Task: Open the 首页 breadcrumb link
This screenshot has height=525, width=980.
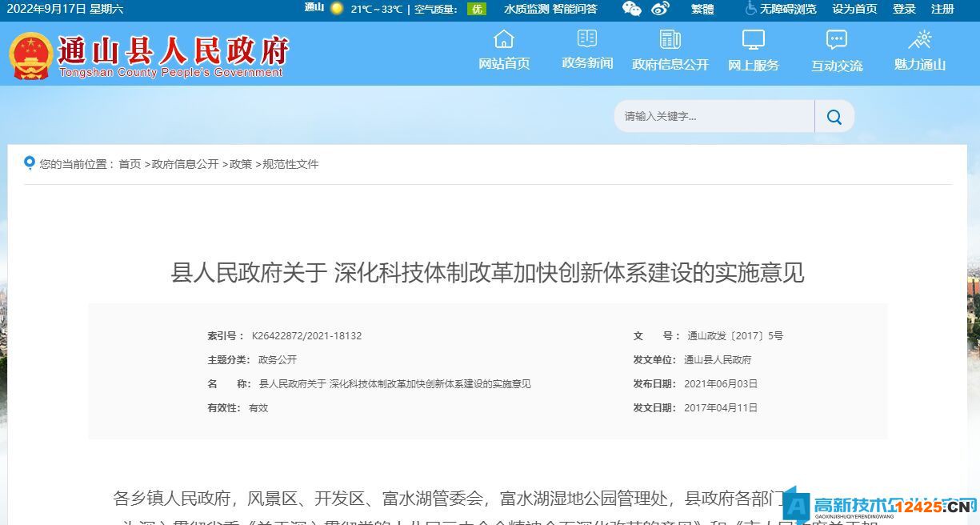Action: click(129, 164)
